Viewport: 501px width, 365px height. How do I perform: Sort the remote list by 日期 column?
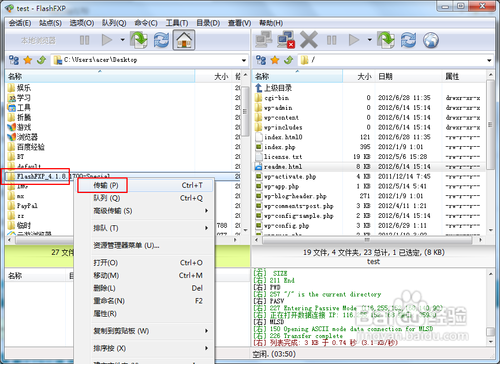point(408,77)
